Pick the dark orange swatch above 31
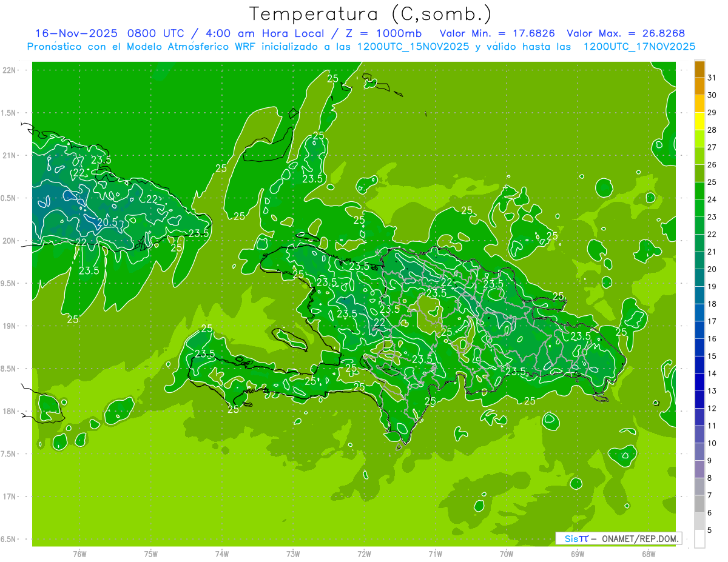The height and width of the screenshot is (562, 728). (699, 69)
